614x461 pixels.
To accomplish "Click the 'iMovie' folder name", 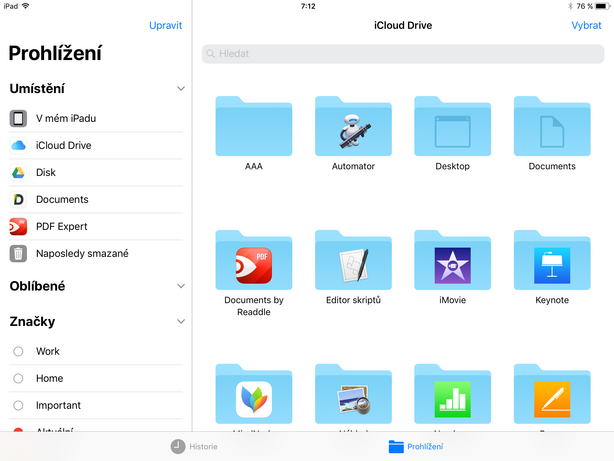I will tap(453, 300).
